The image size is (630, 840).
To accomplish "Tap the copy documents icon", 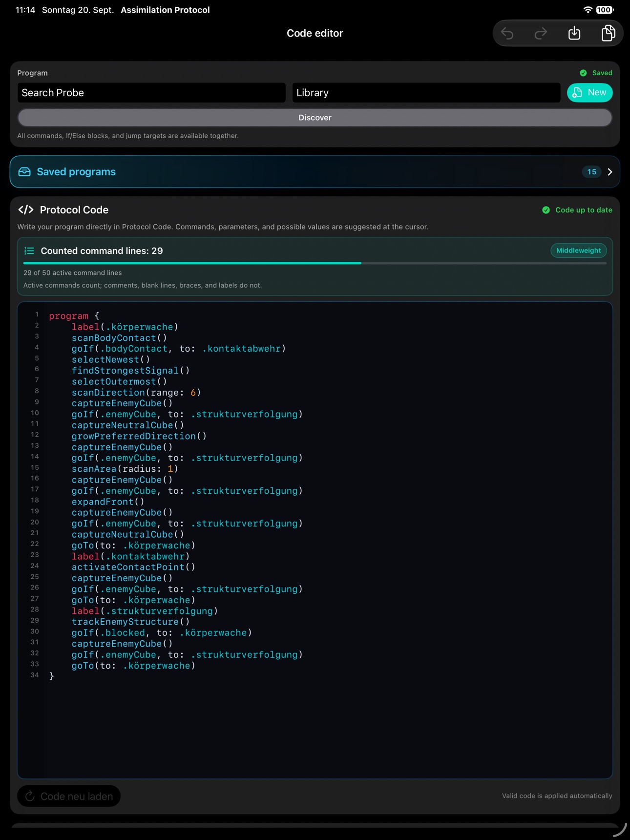I will (608, 33).
